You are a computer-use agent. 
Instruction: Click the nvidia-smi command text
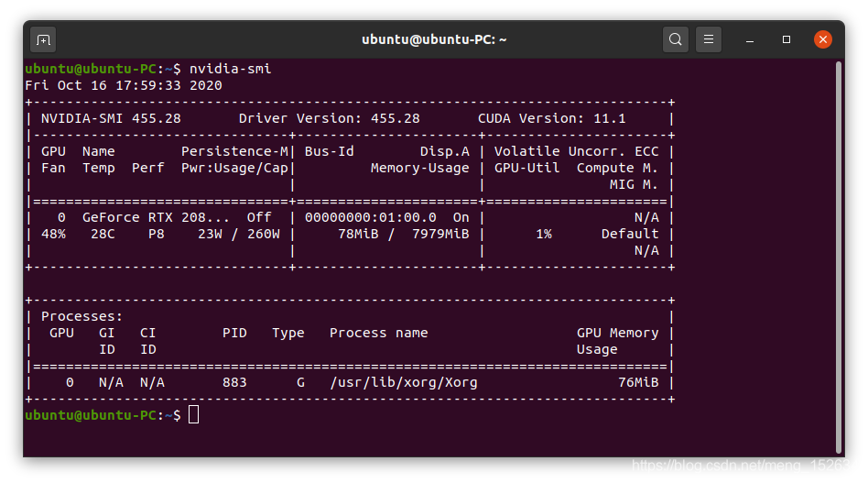click(x=231, y=69)
